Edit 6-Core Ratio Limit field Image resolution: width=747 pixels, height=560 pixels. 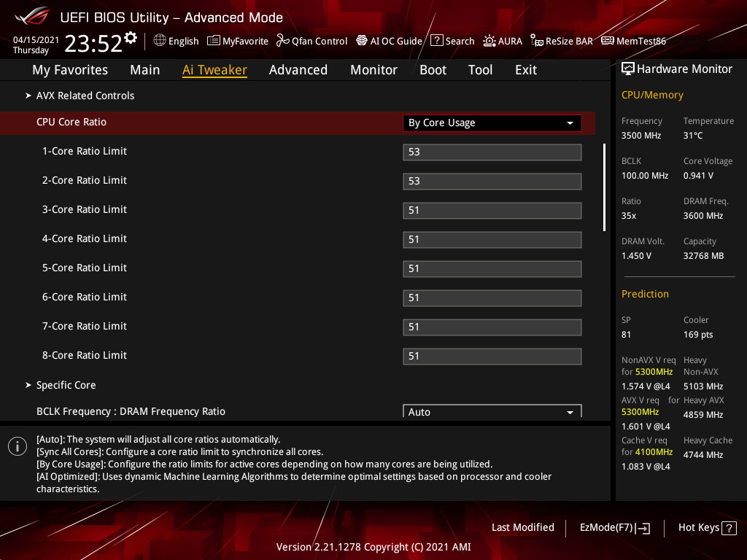(492, 297)
